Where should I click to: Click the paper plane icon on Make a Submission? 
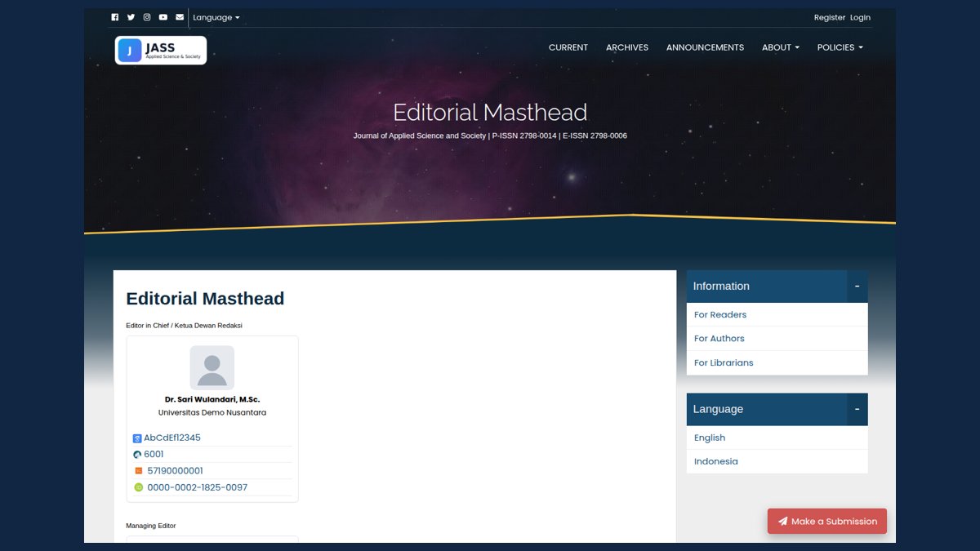click(x=782, y=522)
